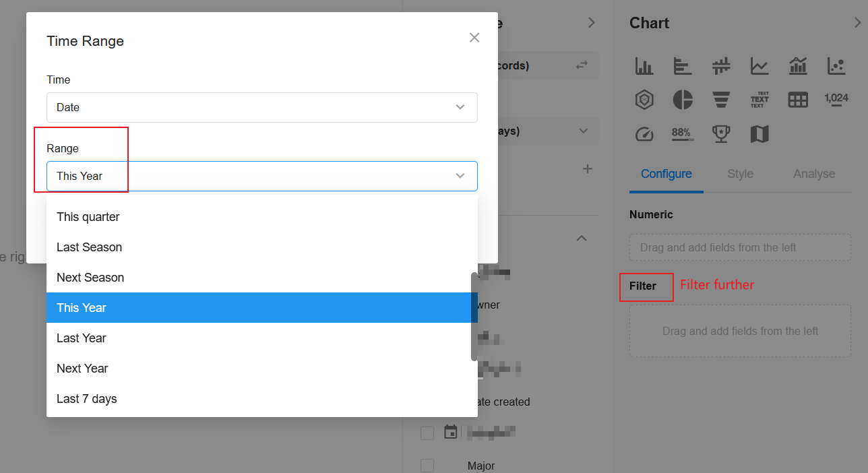Check the box next to the calendar field
Image resolution: width=868 pixels, height=473 pixels.
coord(427,433)
